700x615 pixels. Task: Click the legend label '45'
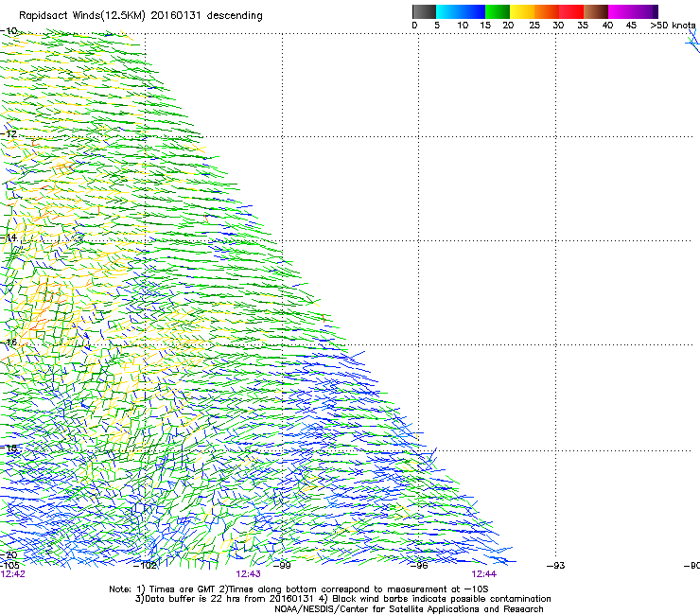coord(631,26)
